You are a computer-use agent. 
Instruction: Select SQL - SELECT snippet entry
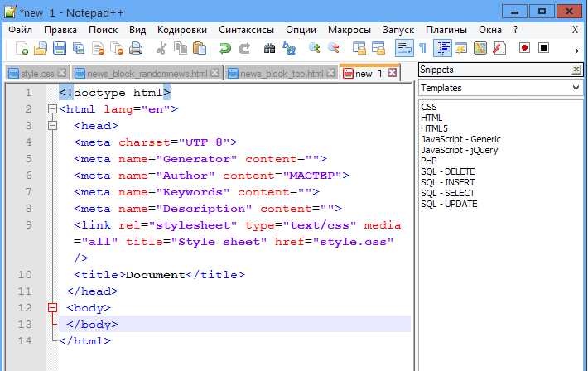click(448, 193)
